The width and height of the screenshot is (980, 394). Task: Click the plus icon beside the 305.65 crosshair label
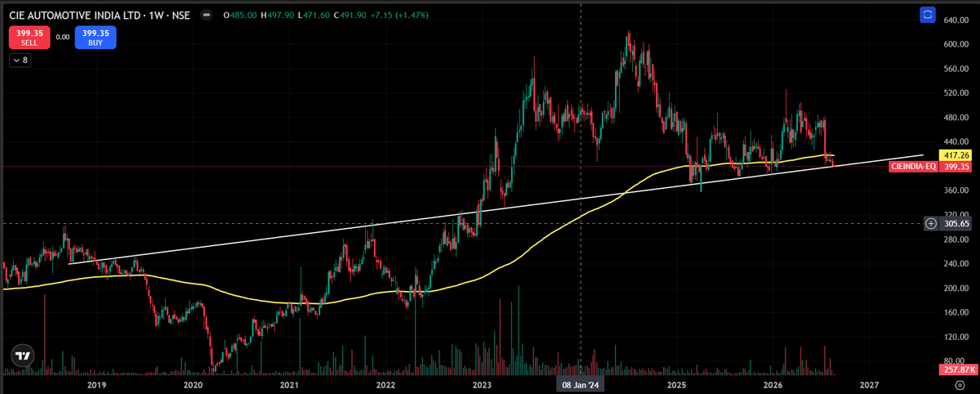click(x=931, y=222)
